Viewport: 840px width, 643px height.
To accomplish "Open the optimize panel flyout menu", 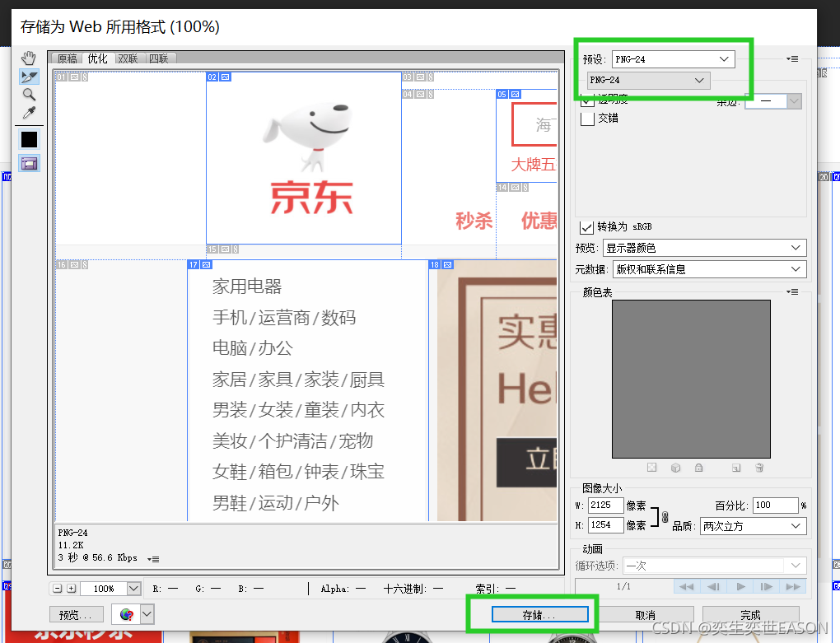I will (792, 59).
